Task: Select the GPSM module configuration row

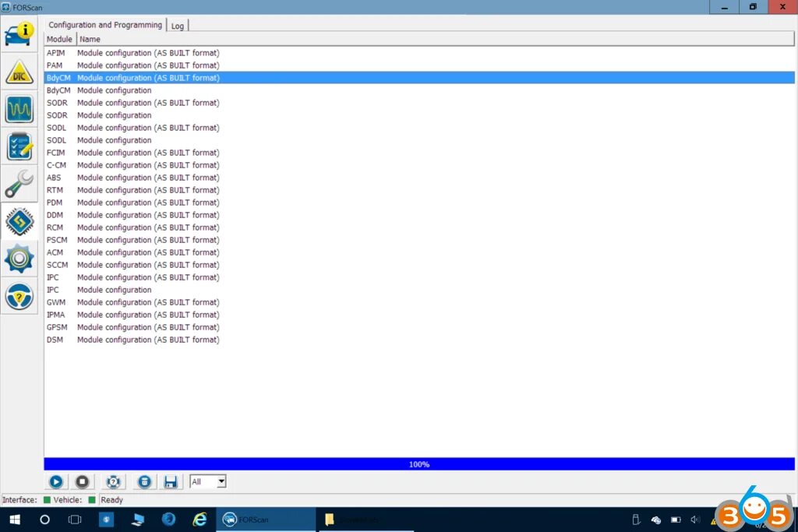Action: coord(419,327)
